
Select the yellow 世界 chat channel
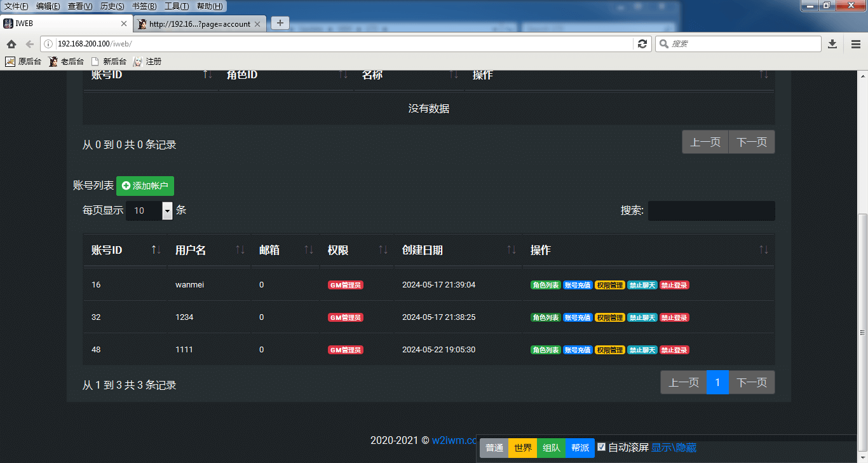[x=523, y=448]
